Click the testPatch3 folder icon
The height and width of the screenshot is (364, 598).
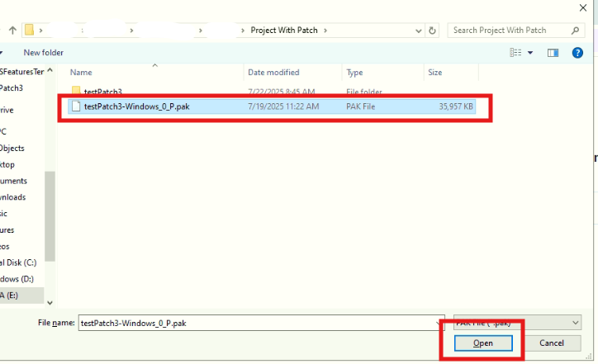pyautogui.click(x=76, y=91)
